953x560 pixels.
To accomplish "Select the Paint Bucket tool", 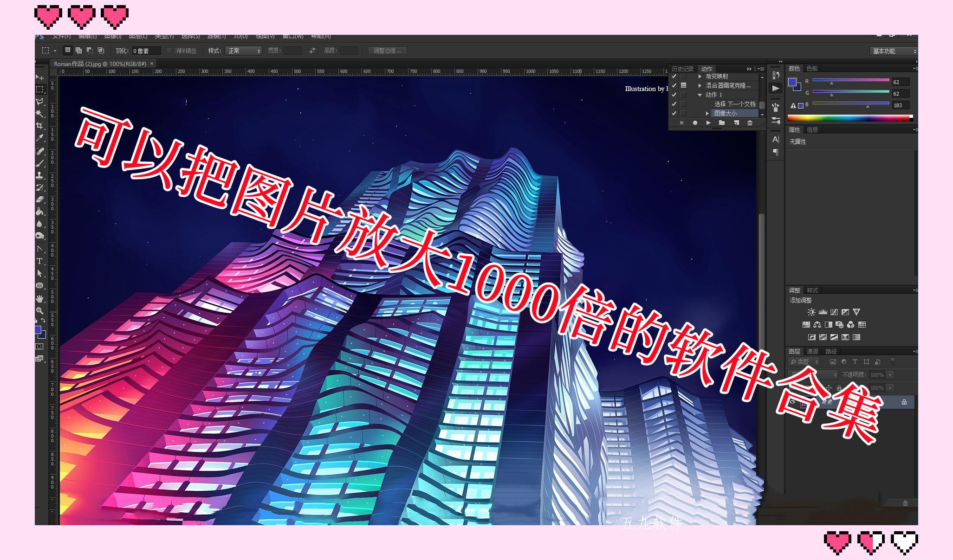I will [x=40, y=212].
